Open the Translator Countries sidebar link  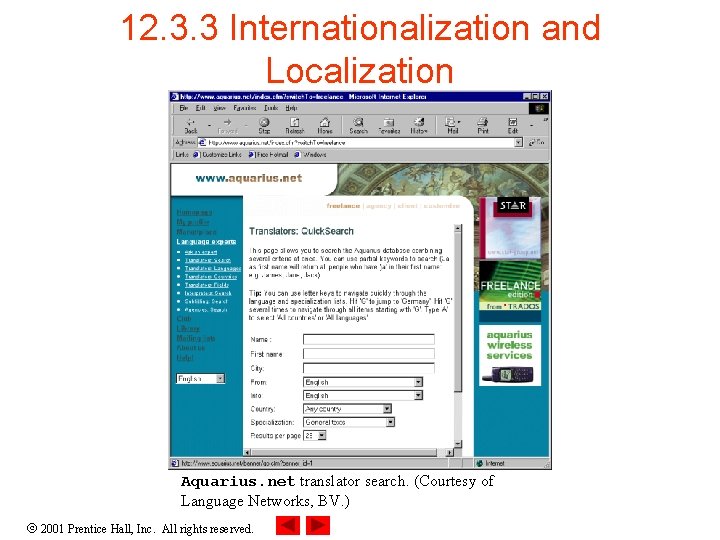click(211, 276)
